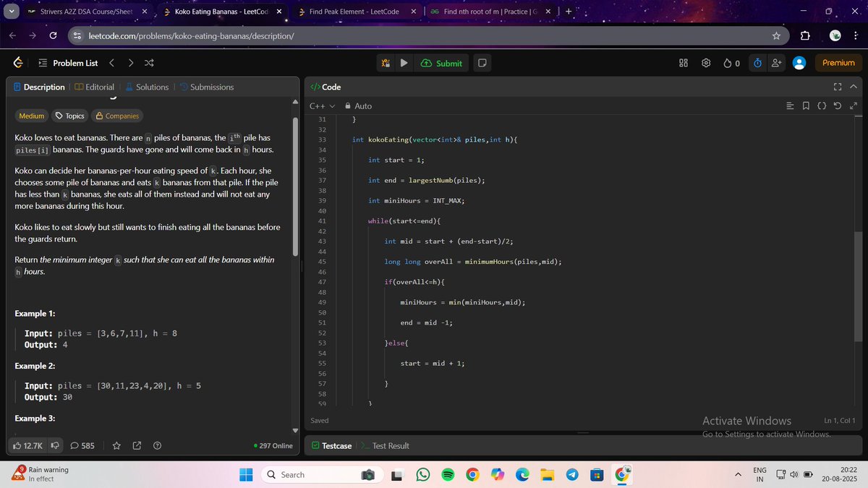This screenshot has height=488, width=868.
Task: Open Spotify from the taskbar
Action: click(x=448, y=475)
